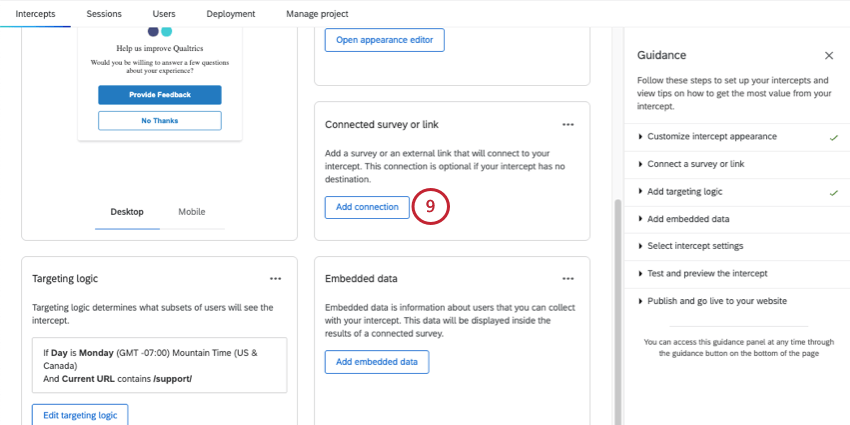Close the Guidance panel
The image size is (850, 425).
828,56
